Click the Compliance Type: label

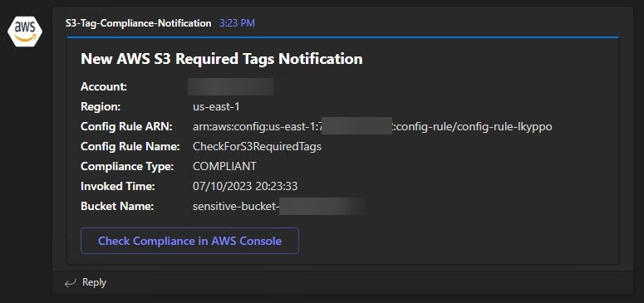[x=127, y=166]
